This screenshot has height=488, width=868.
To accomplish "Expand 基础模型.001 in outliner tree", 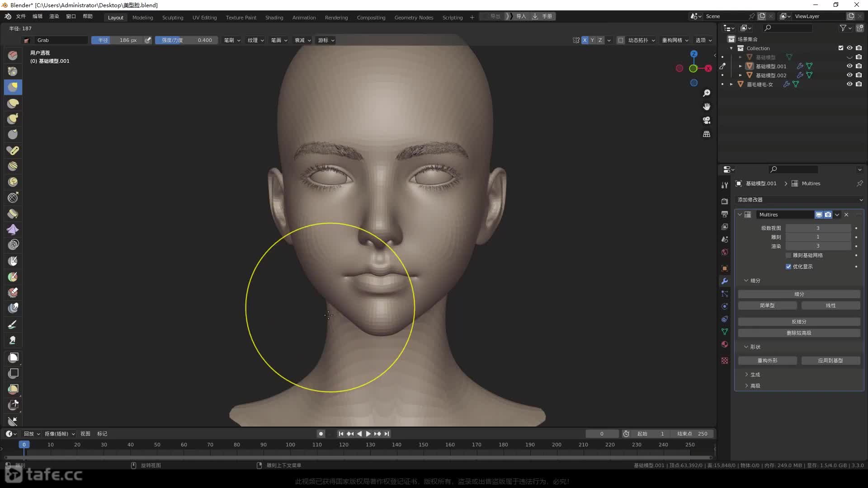I will 740,66.
